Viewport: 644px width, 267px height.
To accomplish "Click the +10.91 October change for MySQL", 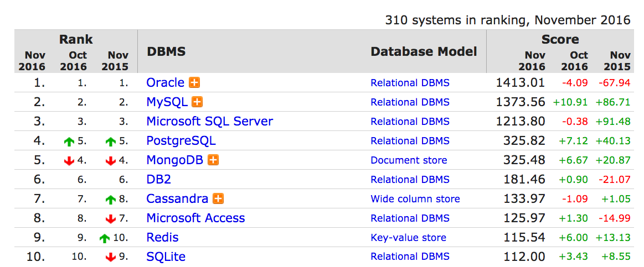I will pos(570,102).
